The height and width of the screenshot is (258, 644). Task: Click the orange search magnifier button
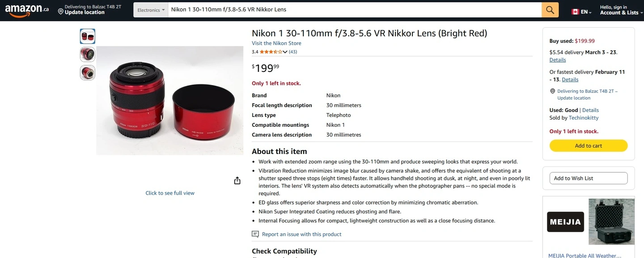coord(550,10)
